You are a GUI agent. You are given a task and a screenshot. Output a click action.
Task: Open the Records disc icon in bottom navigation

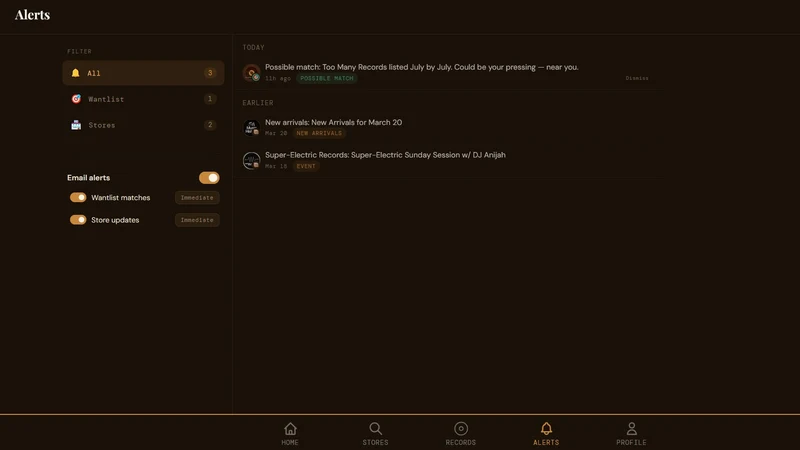[461, 429]
